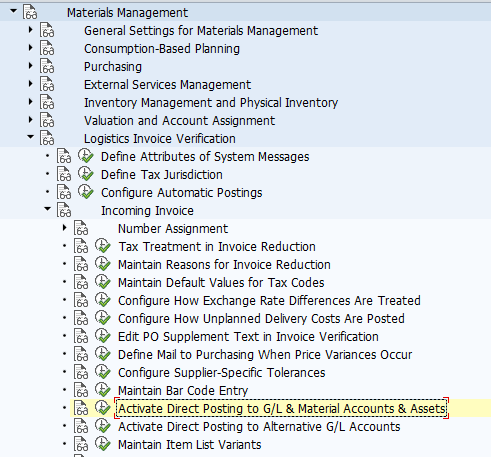
Task: Select Configure Supplier-Specific Tolerances text
Action: (222, 373)
